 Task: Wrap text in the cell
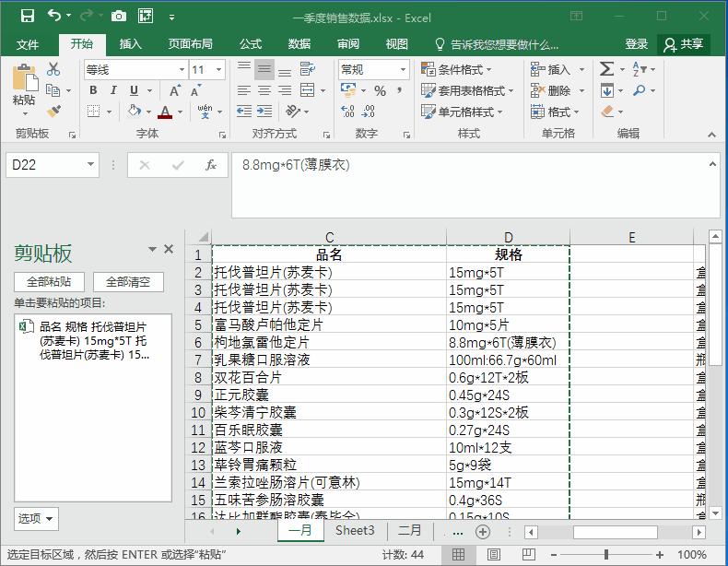coord(308,69)
